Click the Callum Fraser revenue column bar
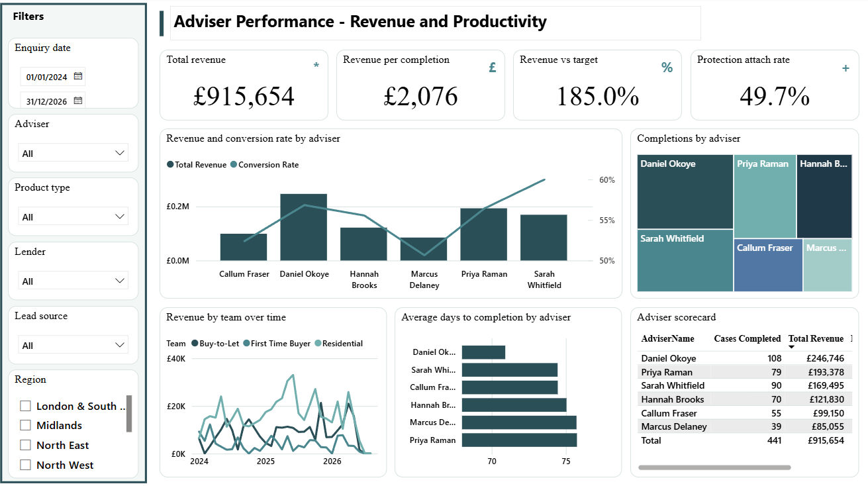 coord(244,247)
